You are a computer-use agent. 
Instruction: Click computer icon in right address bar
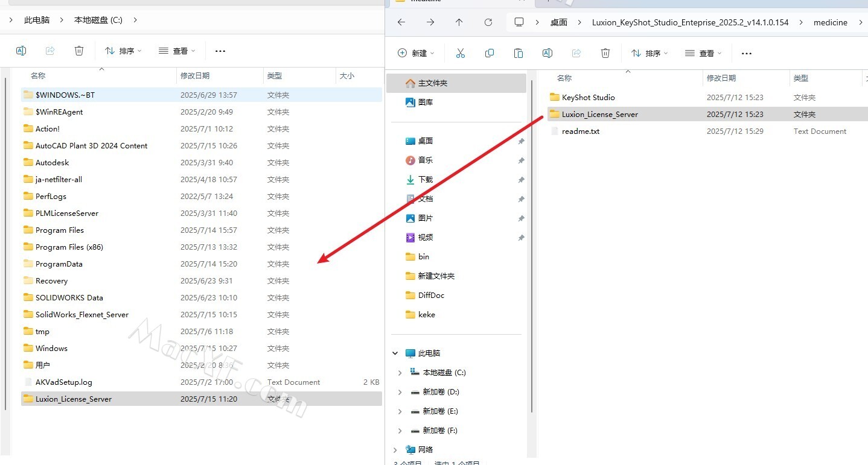[519, 22]
